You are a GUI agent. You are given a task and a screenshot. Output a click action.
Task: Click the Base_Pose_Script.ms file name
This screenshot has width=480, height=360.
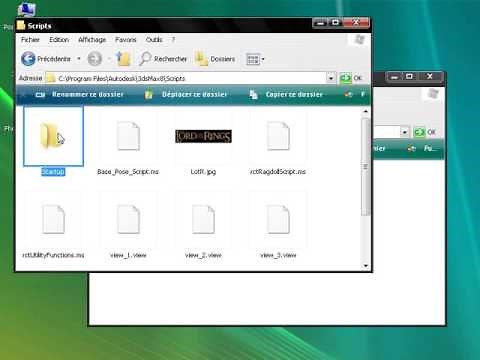point(128,172)
